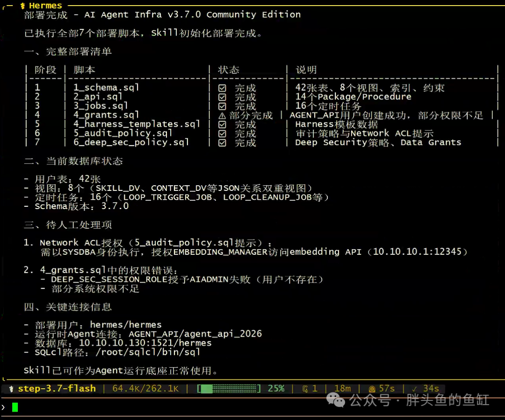Click the checked box for 4_harness_templates.sql
505x420 pixels.
[222, 125]
